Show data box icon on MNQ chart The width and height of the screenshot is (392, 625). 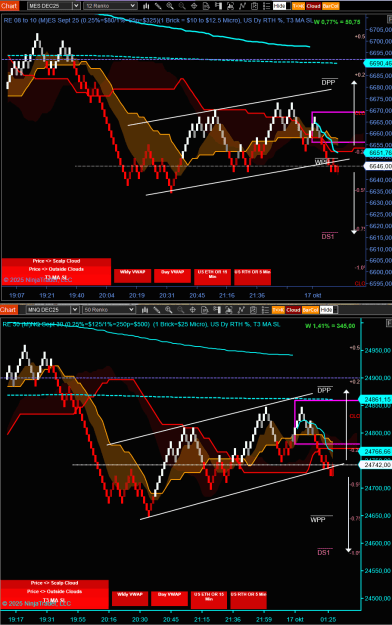coord(205,310)
